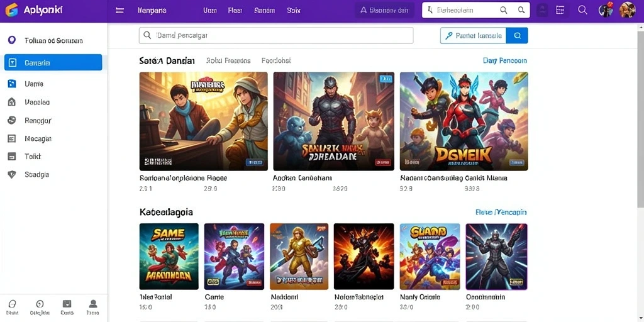Click the Cante title under its card

(214, 297)
